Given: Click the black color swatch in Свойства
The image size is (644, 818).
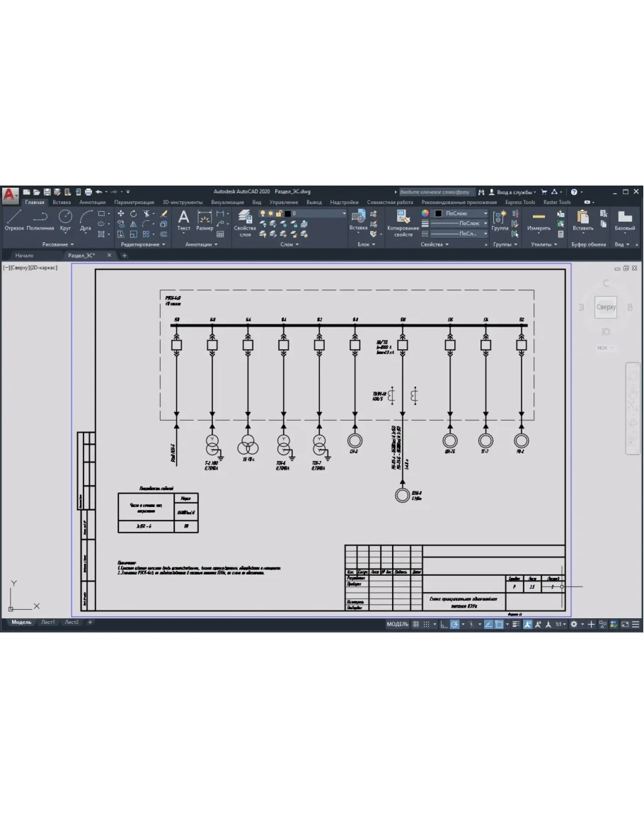Looking at the screenshot, I should [x=439, y=213].
